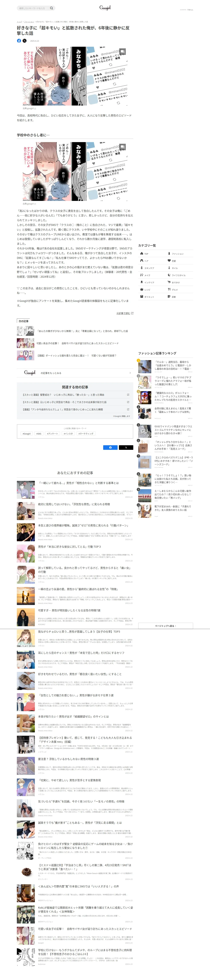Open the ファッション breadcrumb link
210x980 pixels.
click(x=29, y=22)
